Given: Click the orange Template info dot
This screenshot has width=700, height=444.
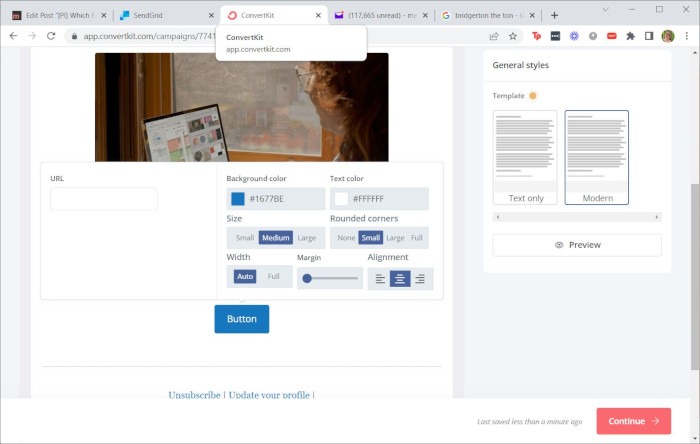Looking at the screenshot, I should click(532, 95).
